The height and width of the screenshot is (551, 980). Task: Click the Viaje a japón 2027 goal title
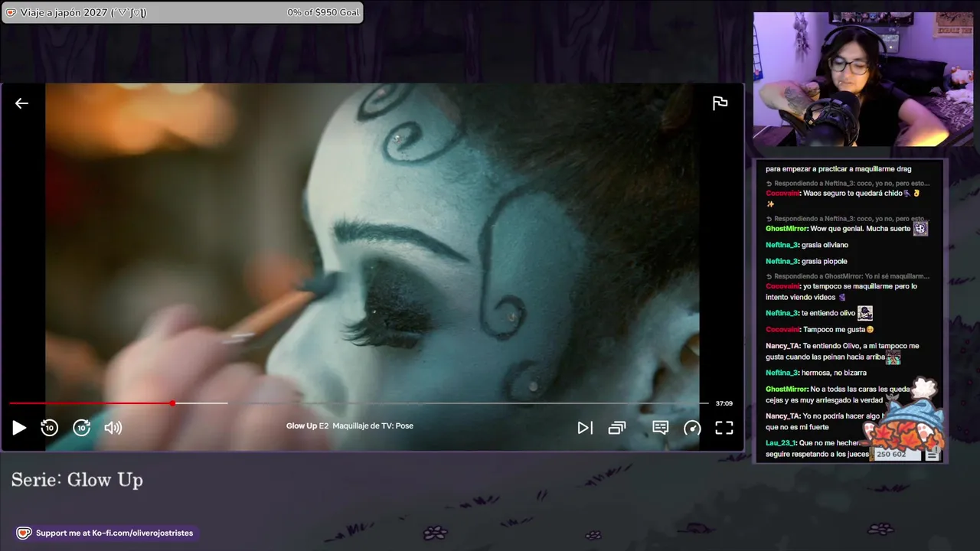[x=83, y=12]
